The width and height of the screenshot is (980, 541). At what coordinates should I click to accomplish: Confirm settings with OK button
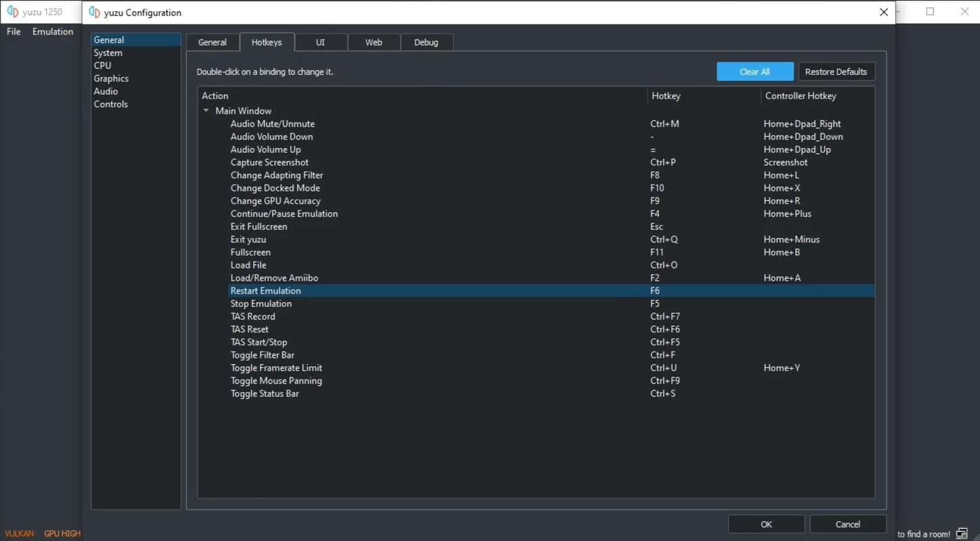[766, 524]
